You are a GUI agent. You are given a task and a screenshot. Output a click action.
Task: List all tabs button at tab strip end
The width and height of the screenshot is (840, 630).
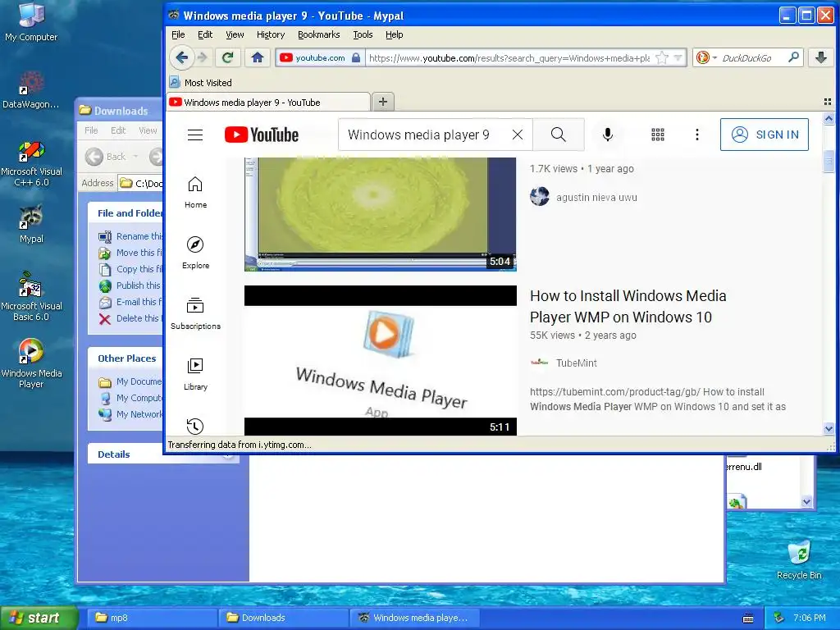pyautogui.click(x=828, y=102)
